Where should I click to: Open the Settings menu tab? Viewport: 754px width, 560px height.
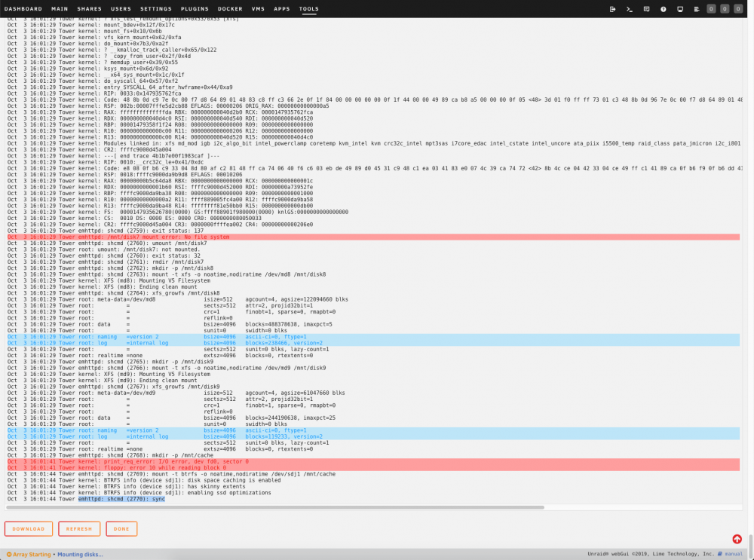pyautogui.click(x=156, y=8)
